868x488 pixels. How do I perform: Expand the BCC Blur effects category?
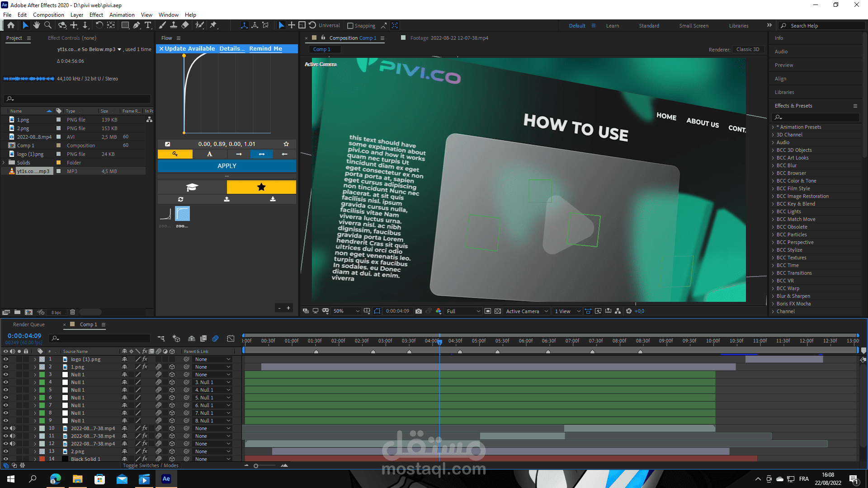click(773, 165)
